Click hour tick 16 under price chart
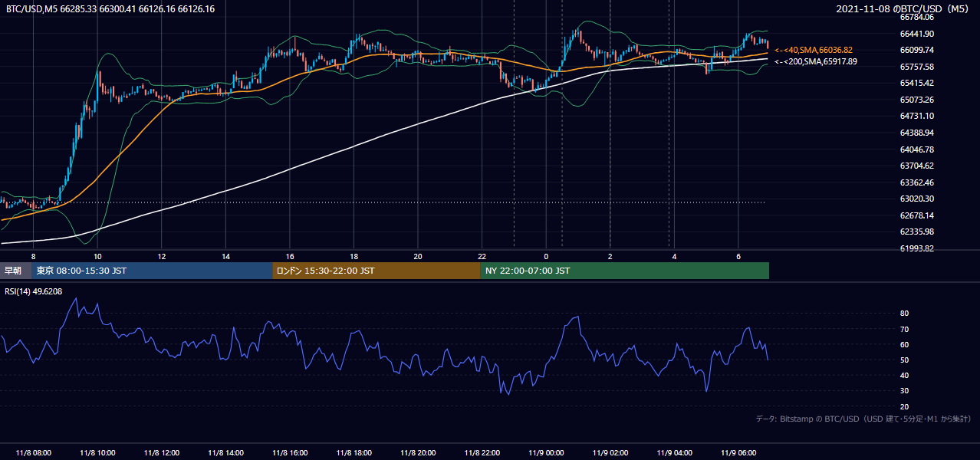Viewport: 980px width, 460px height. click(x=290, y=256)
